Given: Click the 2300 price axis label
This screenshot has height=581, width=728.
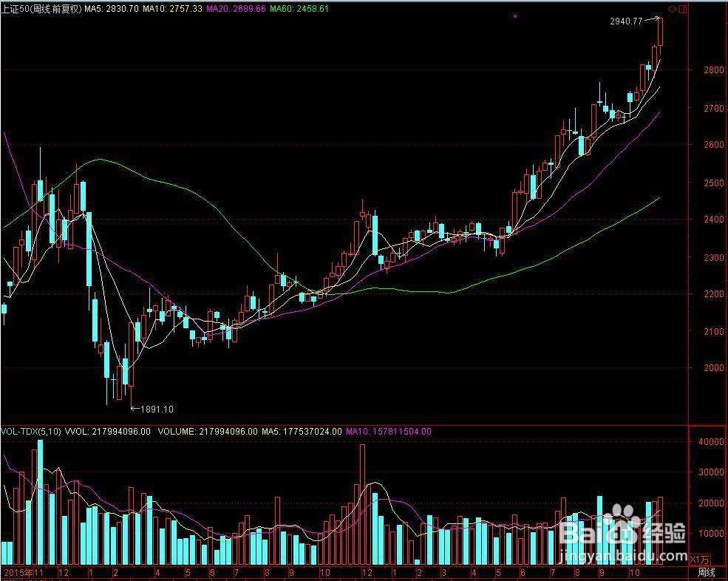Looking at the screenshot, I should tap(714, 257).
